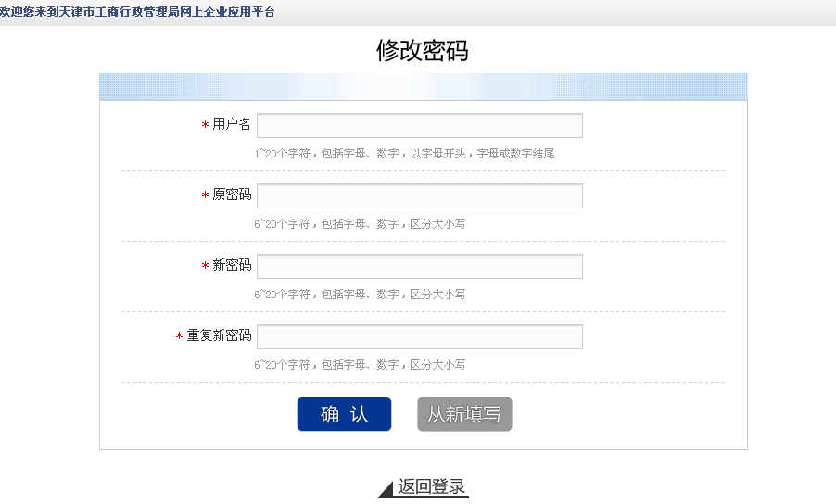Click the gray 从新填写 reset button
Viewport: 836px width, 504px height.
point(464,414)
